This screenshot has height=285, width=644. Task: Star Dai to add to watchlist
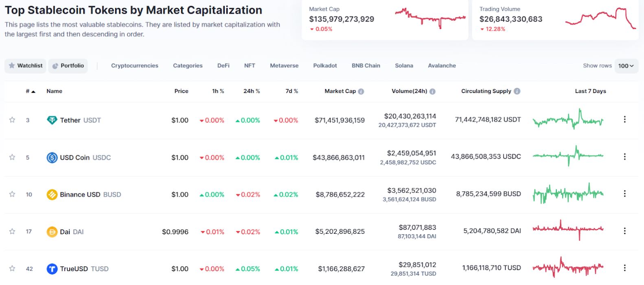[12, 231]
